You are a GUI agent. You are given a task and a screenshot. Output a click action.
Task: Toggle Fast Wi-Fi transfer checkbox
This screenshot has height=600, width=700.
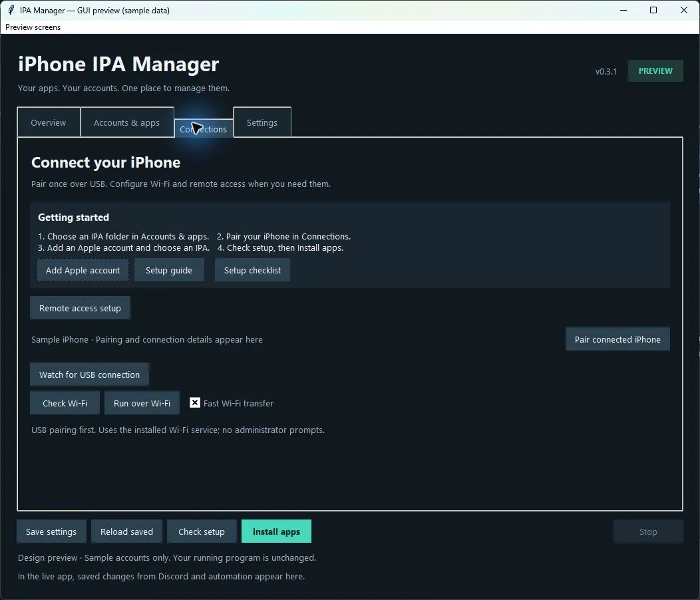(195, 402)
